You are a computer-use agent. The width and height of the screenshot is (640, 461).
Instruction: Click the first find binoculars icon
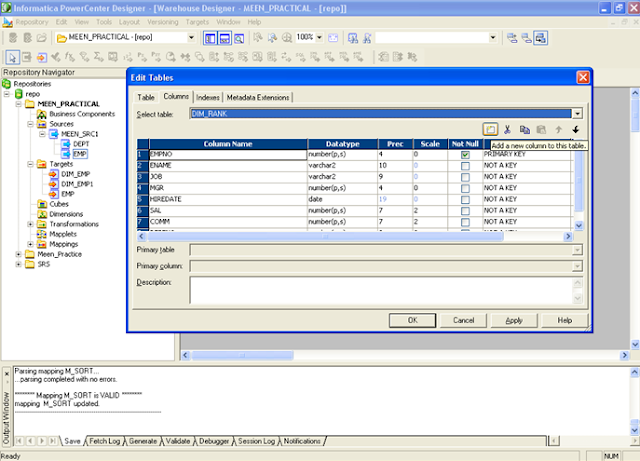[x=353, y=38]
